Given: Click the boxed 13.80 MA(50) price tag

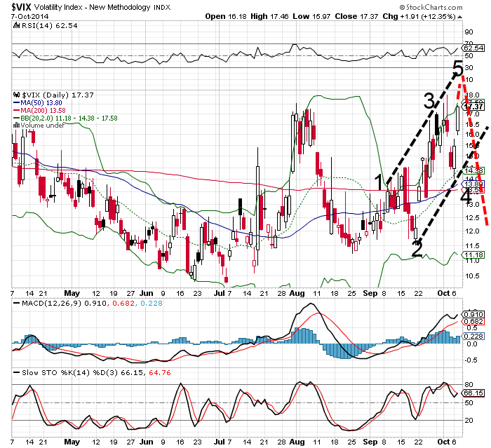Looking at the screenshot, I should [473, 184].
